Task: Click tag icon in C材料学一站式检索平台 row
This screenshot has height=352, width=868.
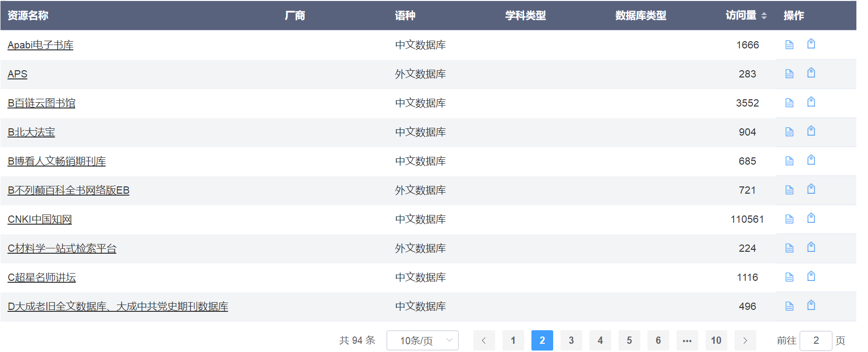Action: pyautogui.click(x=811, y=247)
